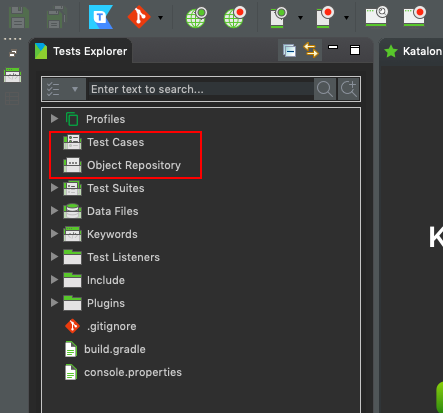Click the small restore icon in left sidebar
The image size is (443, 413).
pos(13,53)
